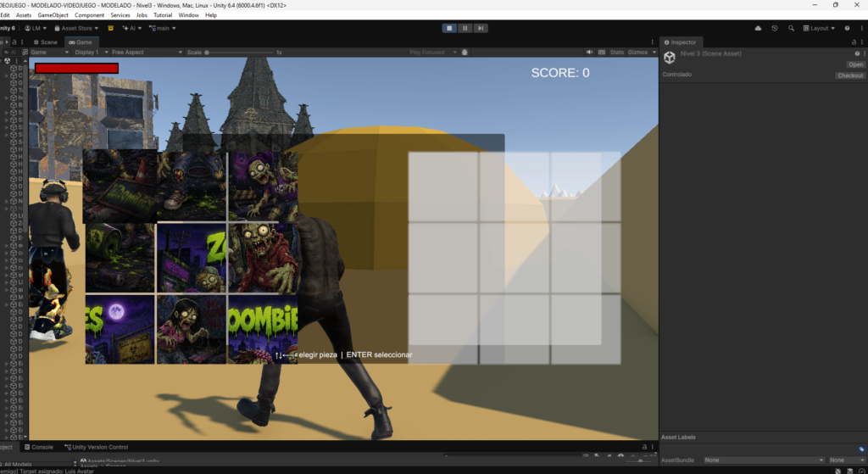Select the Game tab

(x=81, y=42)
